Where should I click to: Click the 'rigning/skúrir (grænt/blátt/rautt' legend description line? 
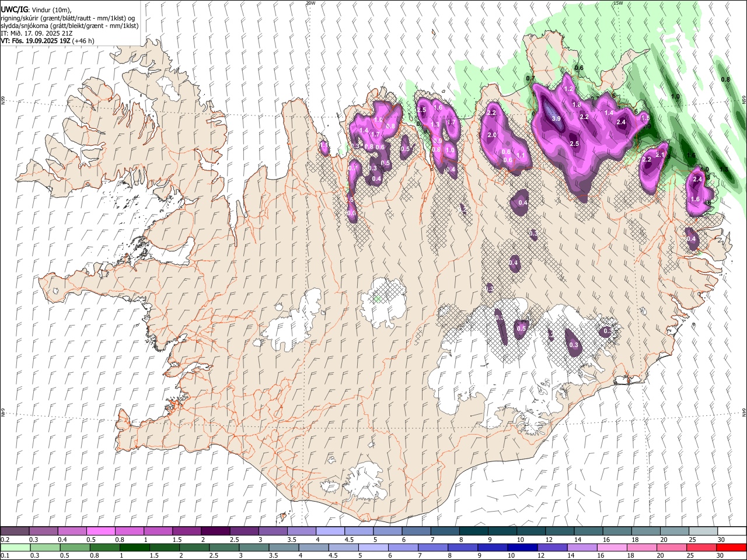pyautogui.click(x=68, y=17)
